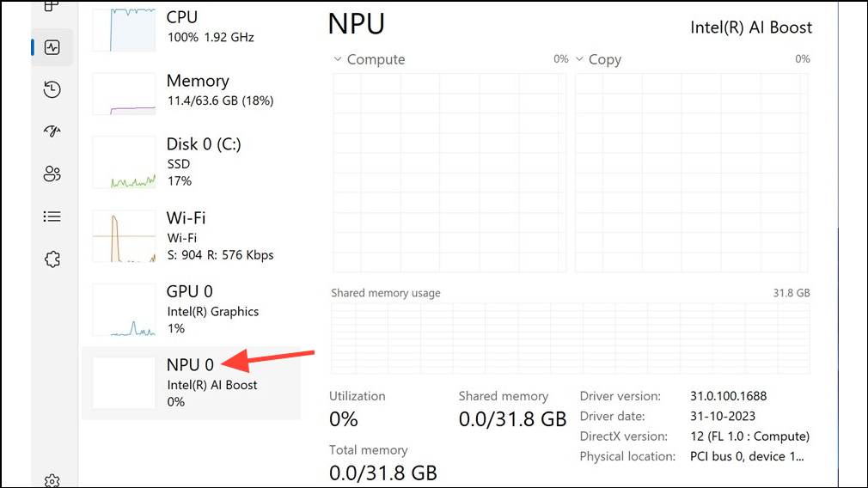Select the Memory performance entry
This screenshot has height=488, width=868.
click(x=191, y=92)
